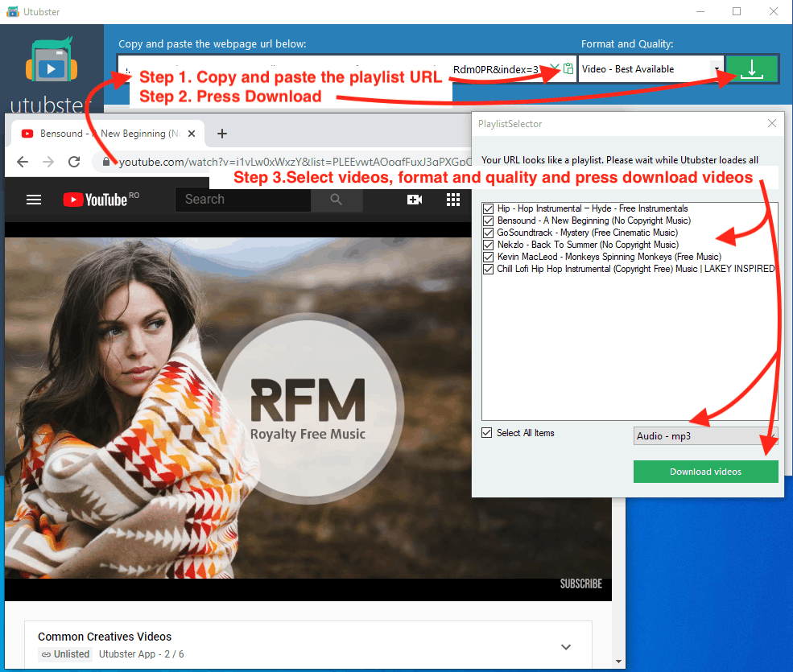This screenshot has height=672, width=793.
Task: Click the browser forward arrow
Action: coord(48,162)
